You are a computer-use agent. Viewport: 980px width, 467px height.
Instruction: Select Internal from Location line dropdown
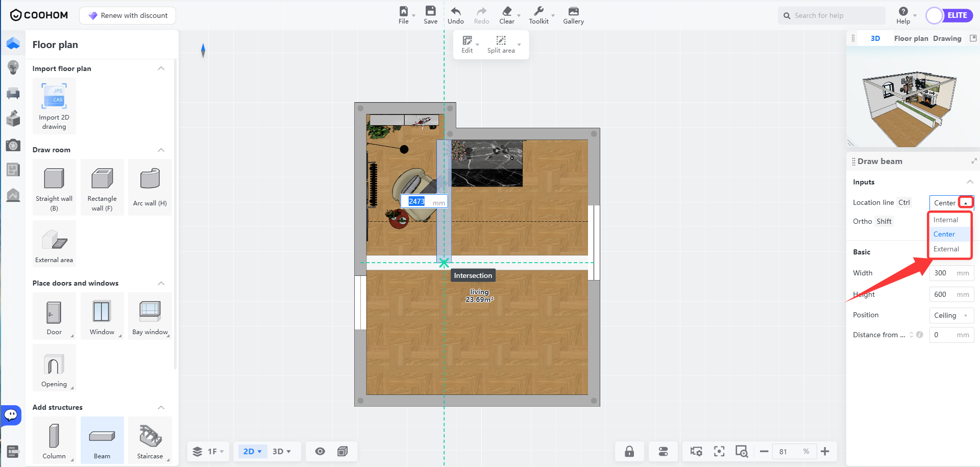click(946, 220)
